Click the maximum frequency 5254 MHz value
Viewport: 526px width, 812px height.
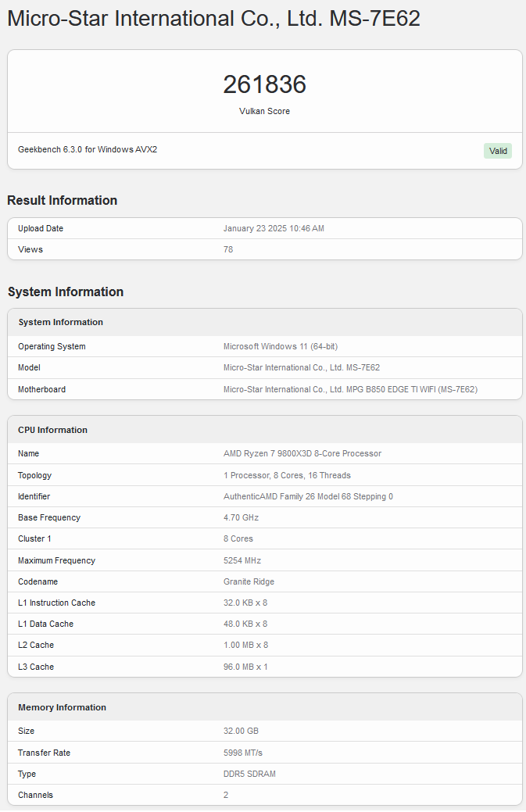pyautogui.click(x=242, y=561)
